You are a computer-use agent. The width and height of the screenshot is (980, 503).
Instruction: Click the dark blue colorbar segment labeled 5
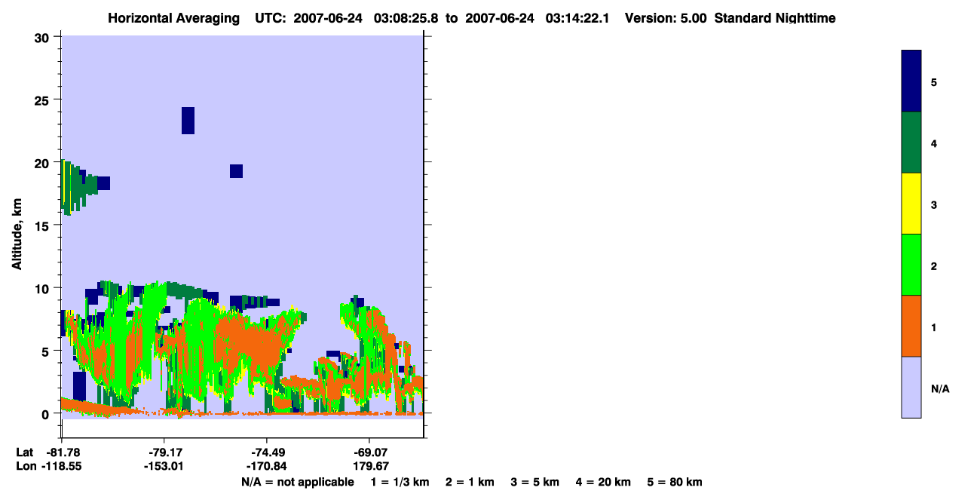coord(911,81)
